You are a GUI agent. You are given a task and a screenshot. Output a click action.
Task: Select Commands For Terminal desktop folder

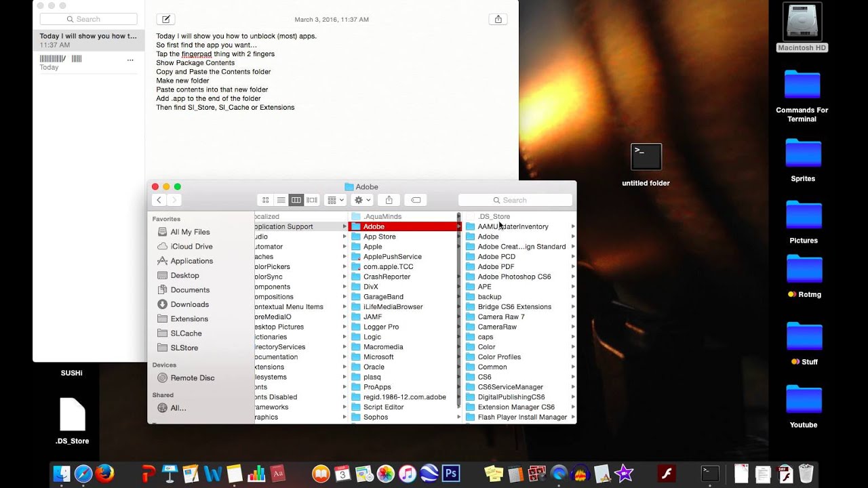(x=802, y=96)
